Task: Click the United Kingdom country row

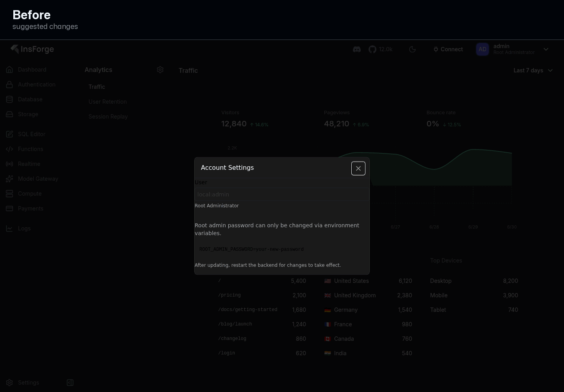Action: click(x=368, y=295)
